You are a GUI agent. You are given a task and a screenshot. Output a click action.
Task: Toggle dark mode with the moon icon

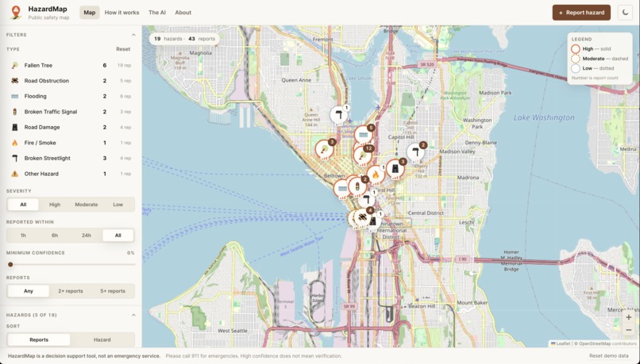(x=625, y=13)
